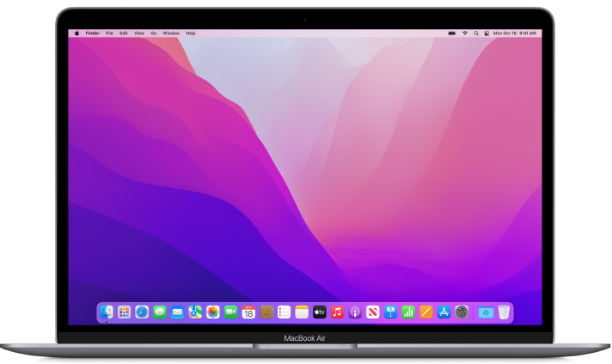Screen dimensions: 612x364
Task: Open the View menu
Action: [139, 33]
